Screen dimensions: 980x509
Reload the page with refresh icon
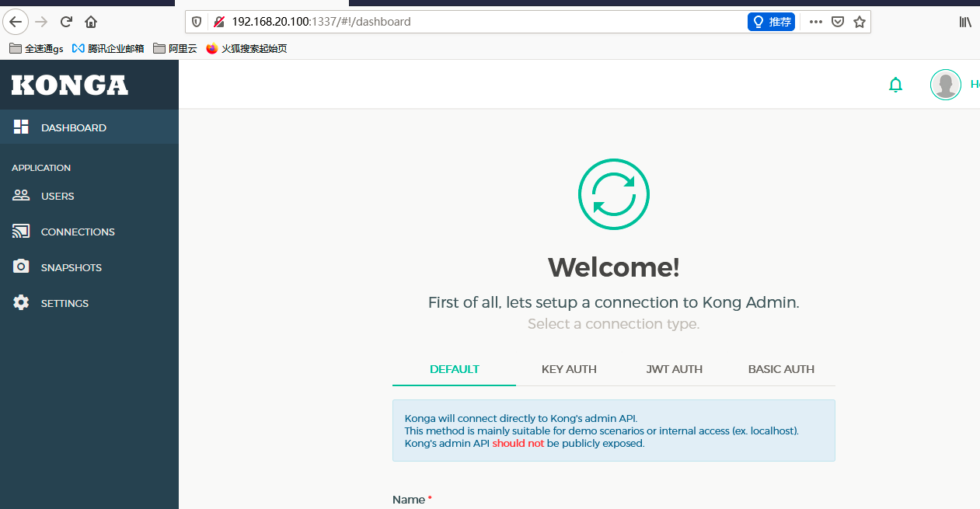pos(67,22)
